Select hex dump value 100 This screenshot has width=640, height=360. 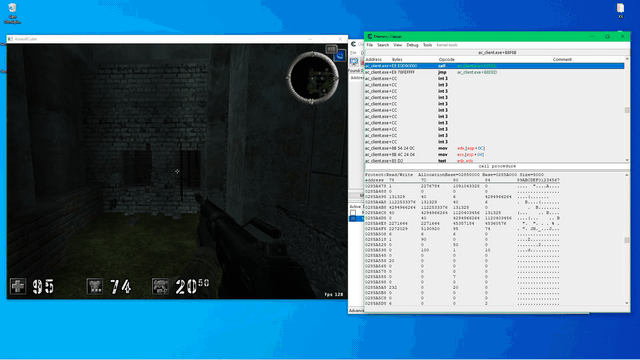(x=425, y=250)
